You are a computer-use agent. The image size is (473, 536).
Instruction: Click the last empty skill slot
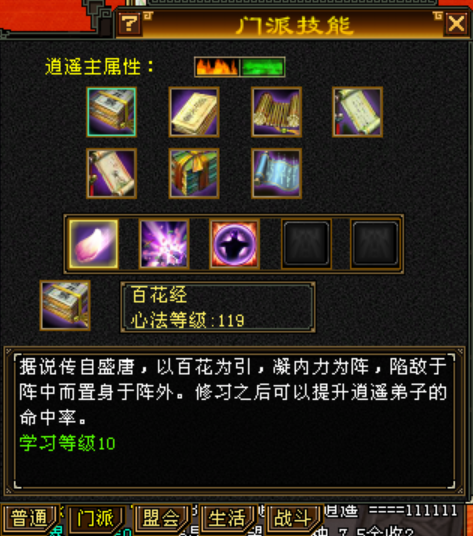click(x=375, y=244)
